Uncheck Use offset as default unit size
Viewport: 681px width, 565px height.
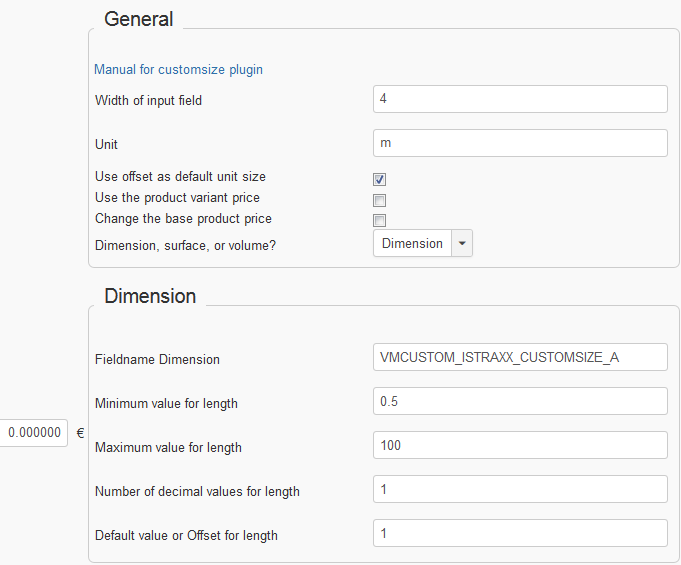pyautogui.click(x=379, y=179)
